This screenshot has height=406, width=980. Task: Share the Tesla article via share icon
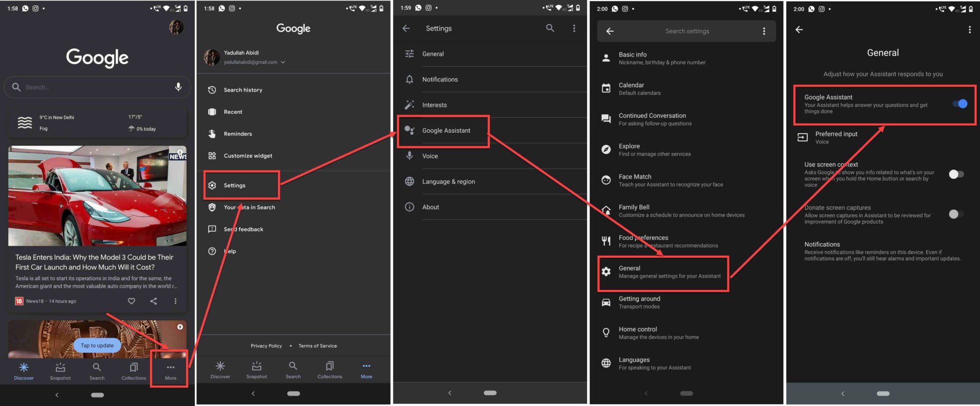pos(153,301)
